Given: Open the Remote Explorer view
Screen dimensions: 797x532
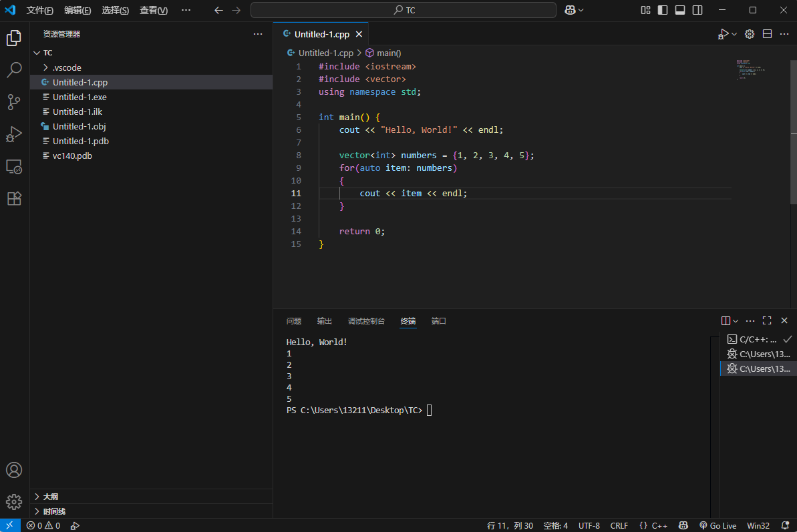Looking at the screenshot, I should 14,167.
